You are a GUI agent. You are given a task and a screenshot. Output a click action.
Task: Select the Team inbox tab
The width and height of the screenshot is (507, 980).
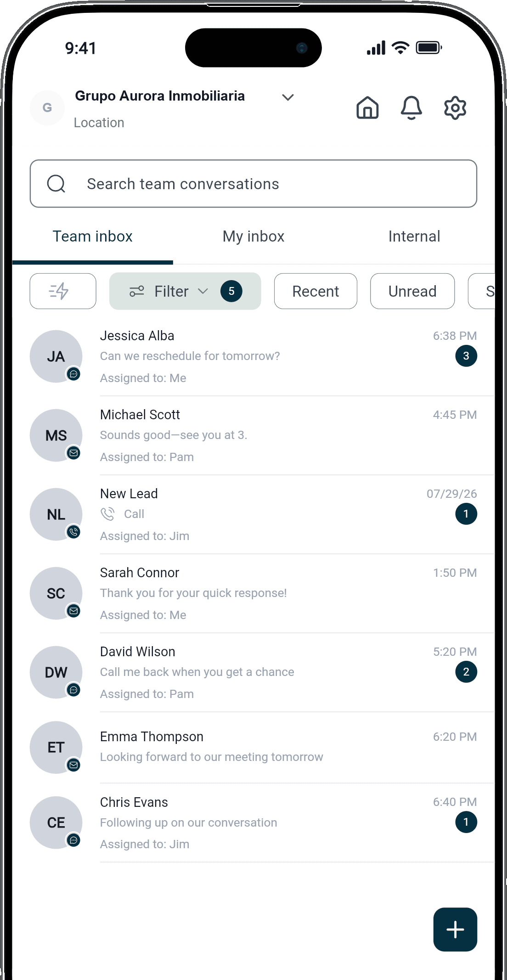click(93, 237)
